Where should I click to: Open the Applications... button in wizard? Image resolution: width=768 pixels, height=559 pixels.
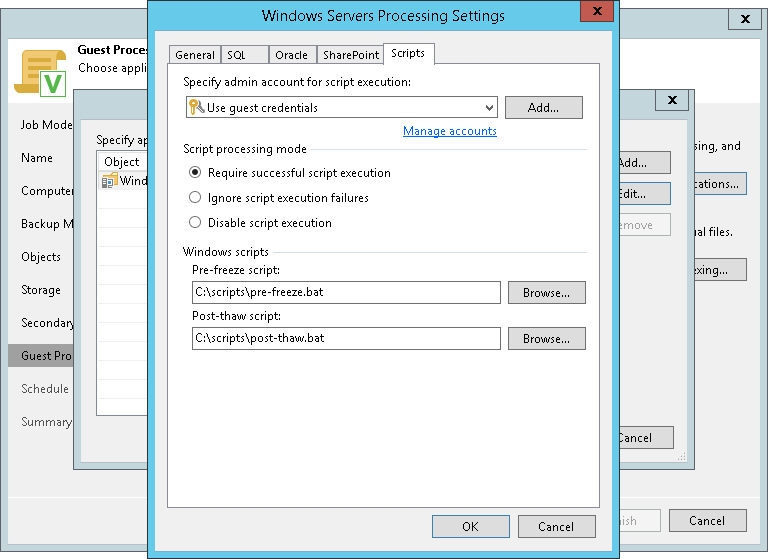[x=720, y=184]
